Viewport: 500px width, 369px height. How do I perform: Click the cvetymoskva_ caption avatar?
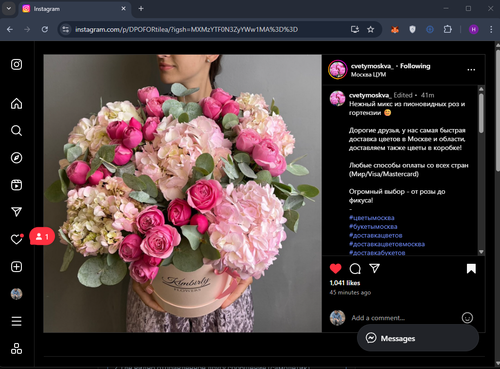point(337,98)
